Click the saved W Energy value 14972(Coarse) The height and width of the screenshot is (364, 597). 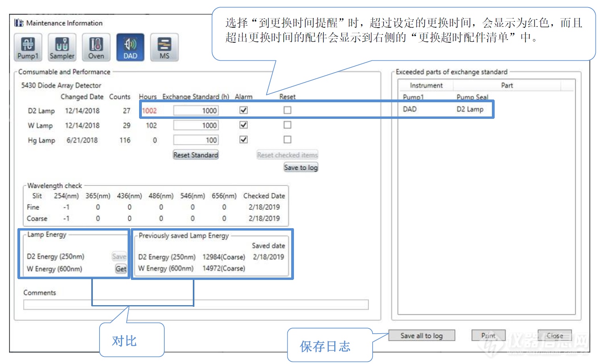click(224, 268)
